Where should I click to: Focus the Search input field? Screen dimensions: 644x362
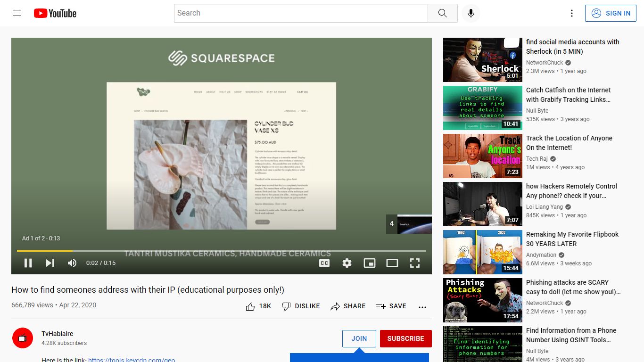[x=301, y=13]
